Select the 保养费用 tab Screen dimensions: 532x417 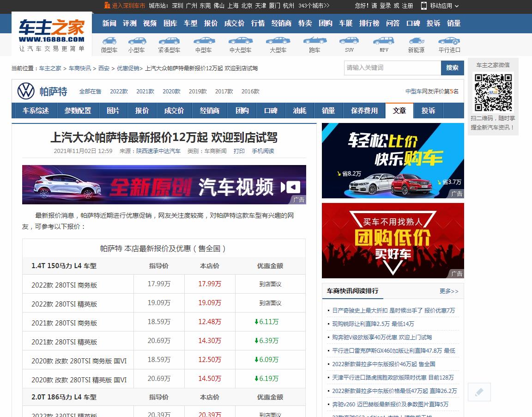[364, 110]
